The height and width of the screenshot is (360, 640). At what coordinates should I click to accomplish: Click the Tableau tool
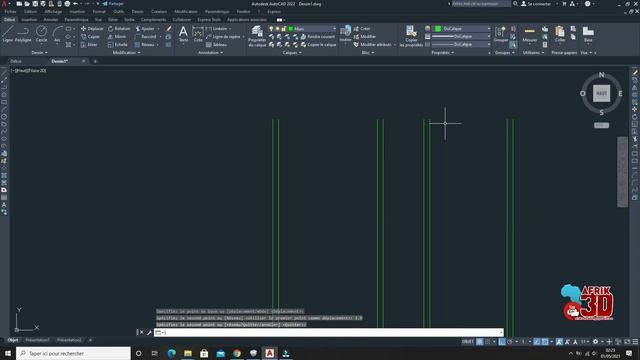(x=216, y=44)
